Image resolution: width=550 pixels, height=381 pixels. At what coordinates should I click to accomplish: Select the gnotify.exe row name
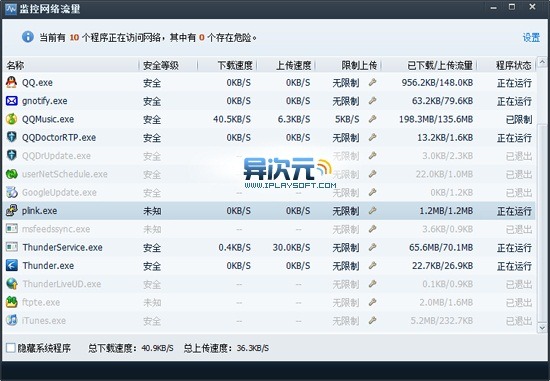coord(45,101)
